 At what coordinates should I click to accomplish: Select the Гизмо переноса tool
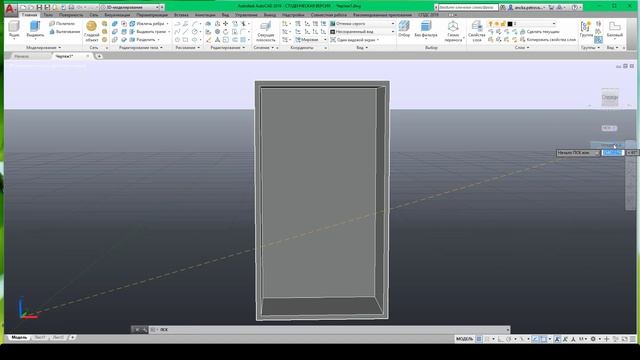[453, 31]
